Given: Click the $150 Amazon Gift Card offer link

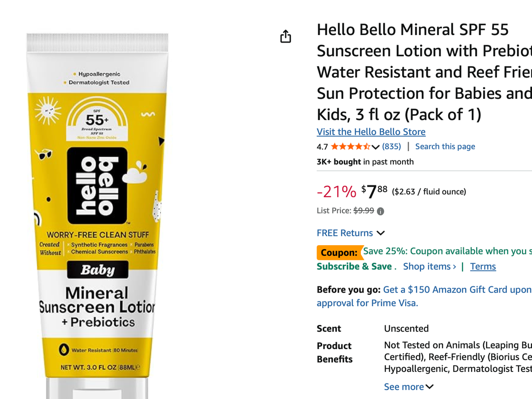Looking at the screenshot, I should click(457, 289).
